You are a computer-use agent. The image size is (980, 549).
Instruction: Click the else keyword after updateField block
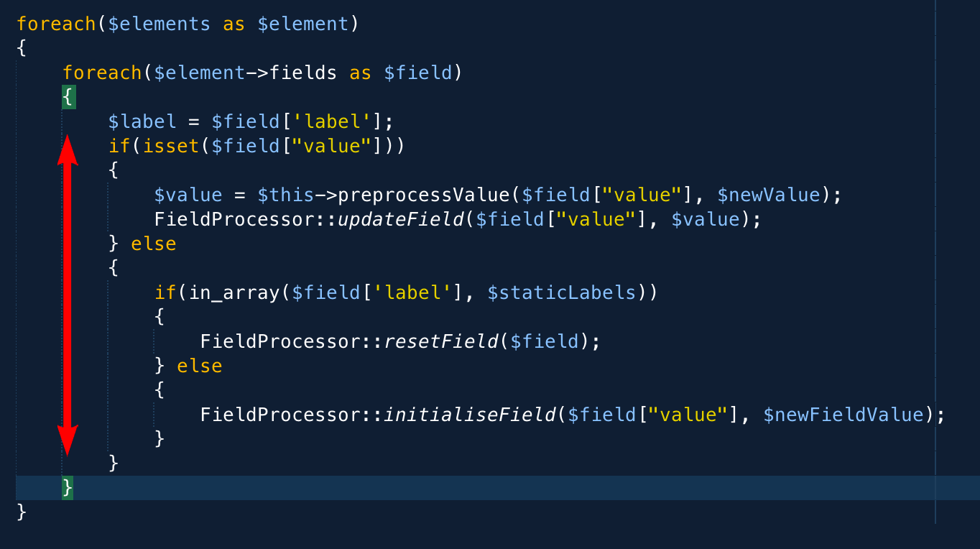coord(153,244)
